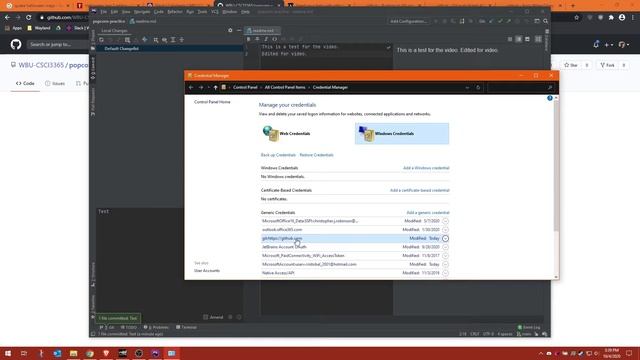Open the IDE Refactor menu

point(175,12)
